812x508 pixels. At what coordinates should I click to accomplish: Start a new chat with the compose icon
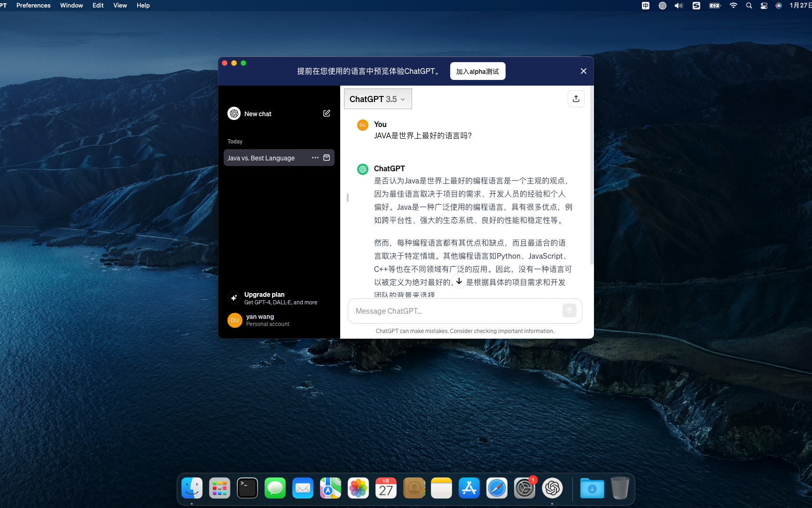326,113
